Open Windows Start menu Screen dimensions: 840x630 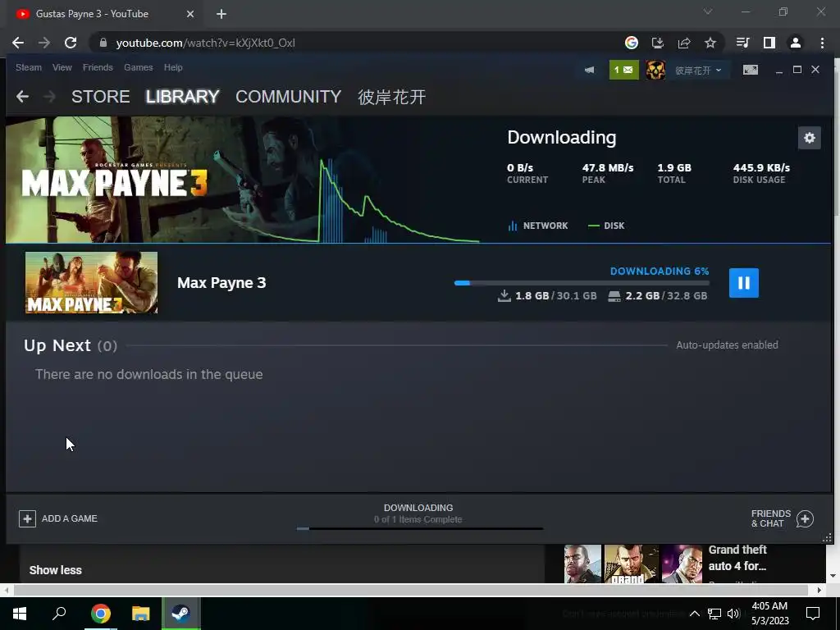(20, 614)
